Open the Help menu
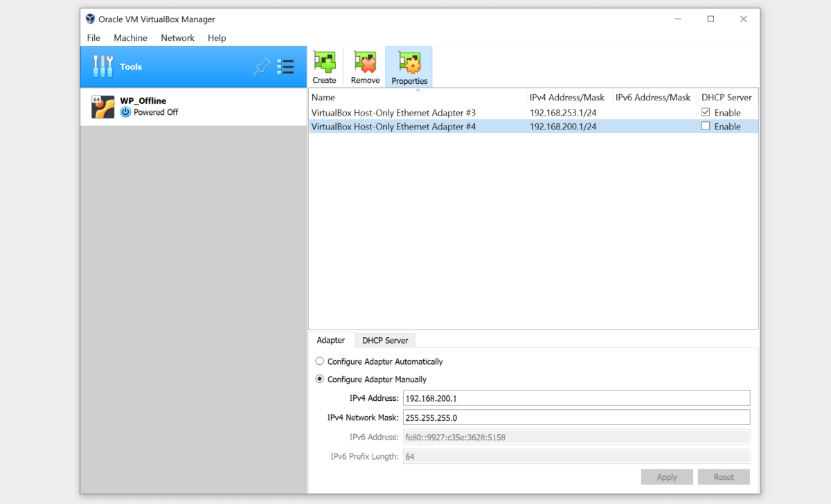This screenshot has width=831, height=504. (x=217, y=38)
